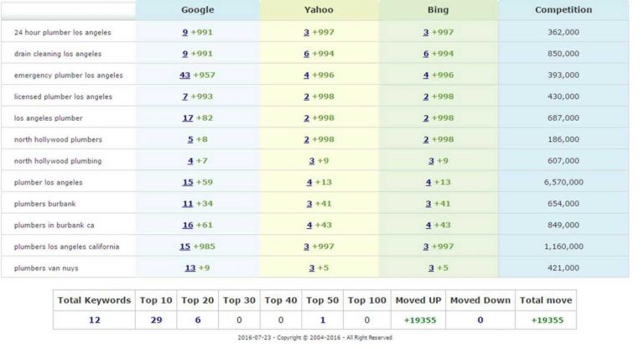Open Bing rank 3 for 24 hour plumber
Viewport: 644px width, 349px height.
point(426,32)
